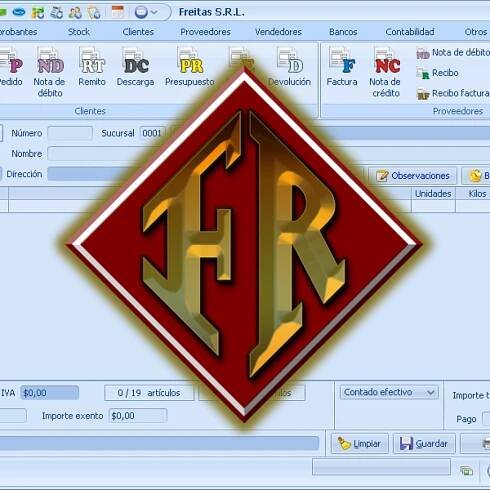490x490 pixels.
Task: Create a supplier Factura (F)
Action: (342, 67)
